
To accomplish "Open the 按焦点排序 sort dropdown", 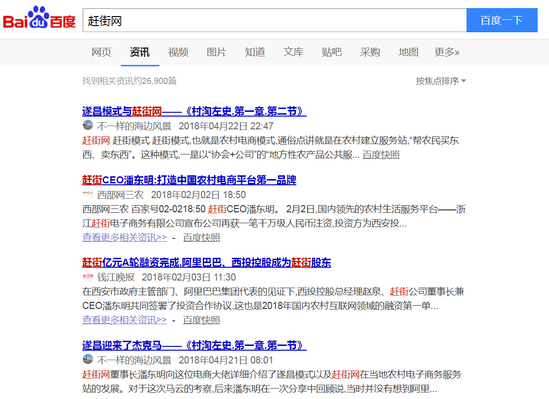I will [x=441, y=81].
